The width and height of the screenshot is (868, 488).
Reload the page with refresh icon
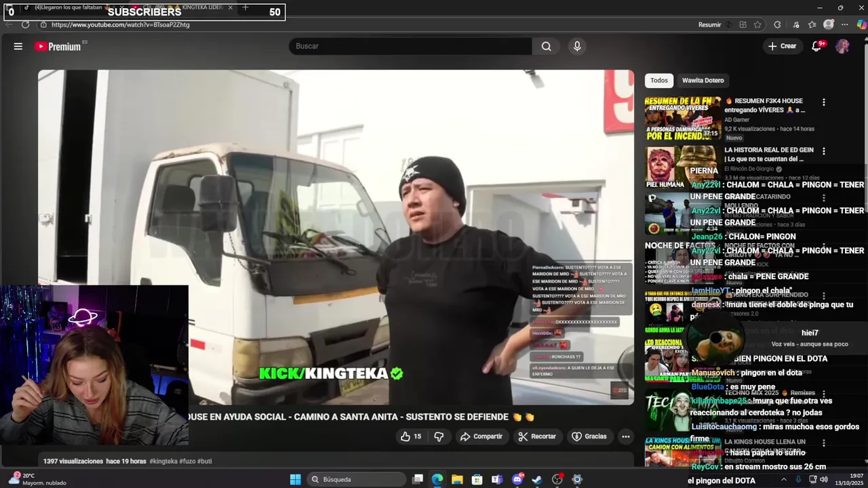(25, 24)
